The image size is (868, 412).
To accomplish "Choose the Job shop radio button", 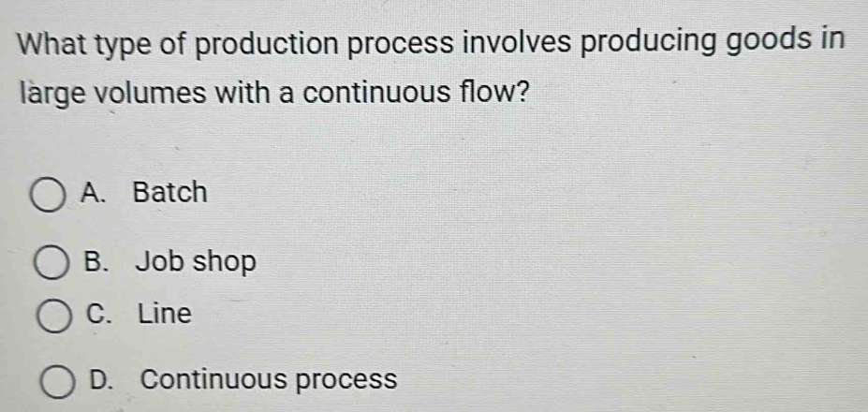I will pos(53,265).
